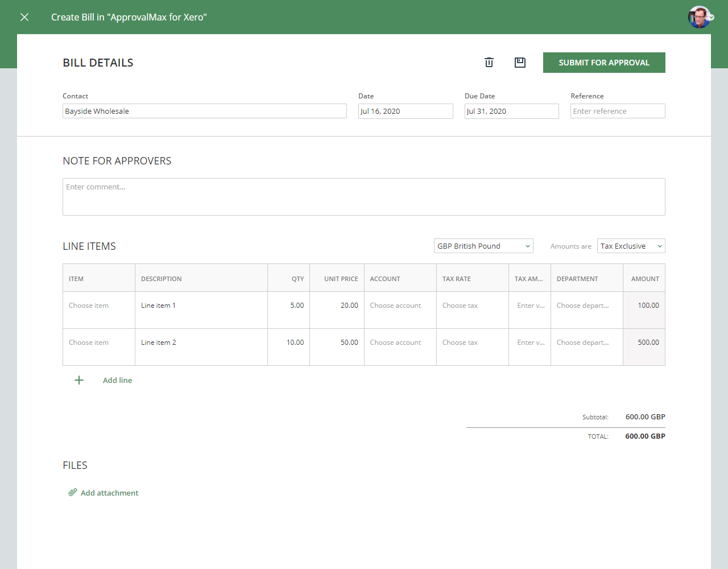The width and height of the screenshot is (728, 569).
Task: Click the Subtotal value 600.00 GBP
Action: pyautogui.click(x=646, y=417)
